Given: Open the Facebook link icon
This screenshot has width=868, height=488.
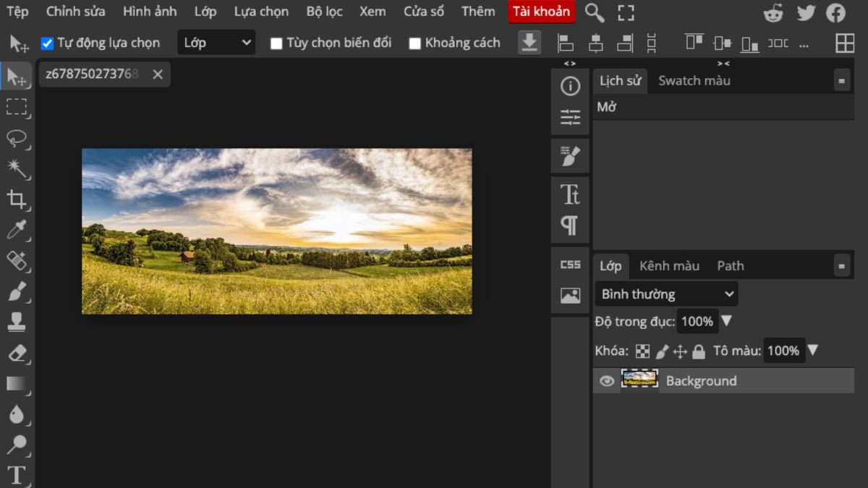Looking at the screenshot, I should click(x=836, y=12).
